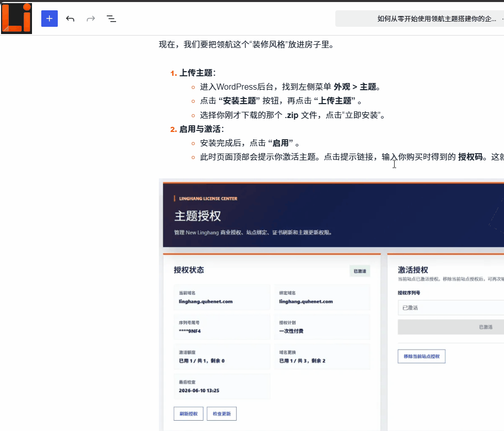Viewport: 504px width, 431px height.
Task: Open the block inserter plus button
Action: pyautogui.click(x=50, y=19)
